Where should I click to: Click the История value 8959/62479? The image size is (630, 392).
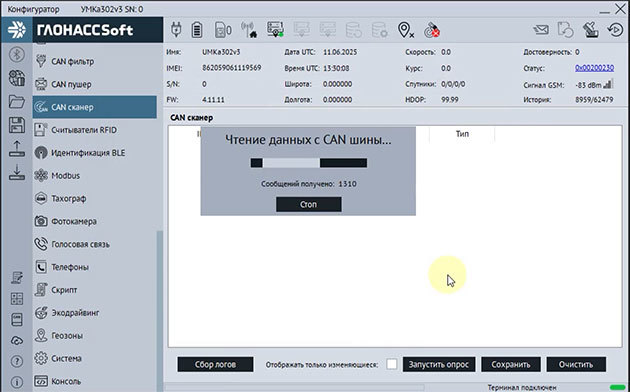tap(594, 100)
